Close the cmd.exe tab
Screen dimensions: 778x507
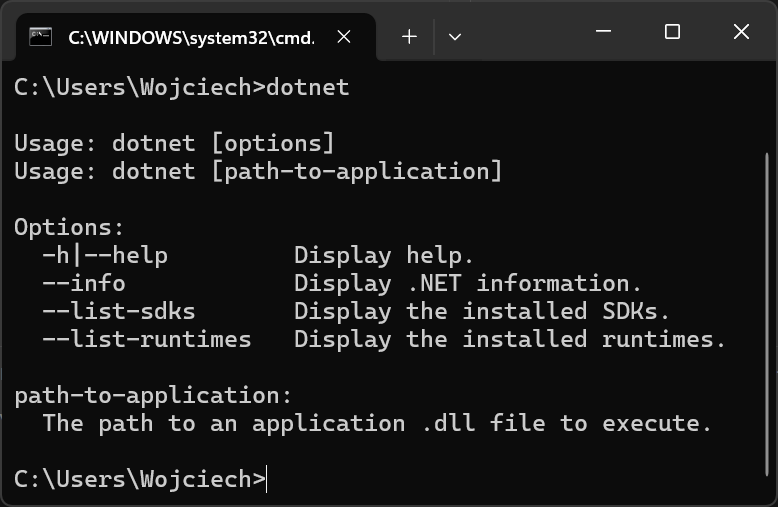coord(344,37)
